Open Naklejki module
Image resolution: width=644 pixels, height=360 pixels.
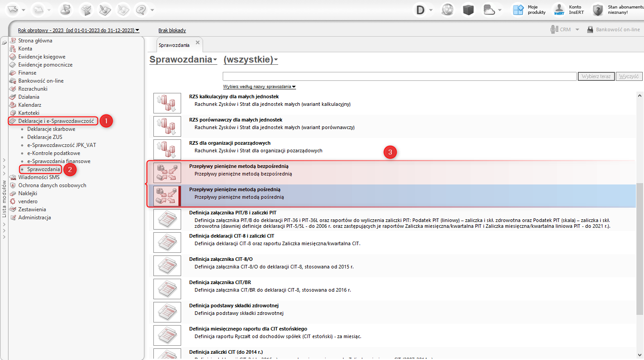[28, 193]
